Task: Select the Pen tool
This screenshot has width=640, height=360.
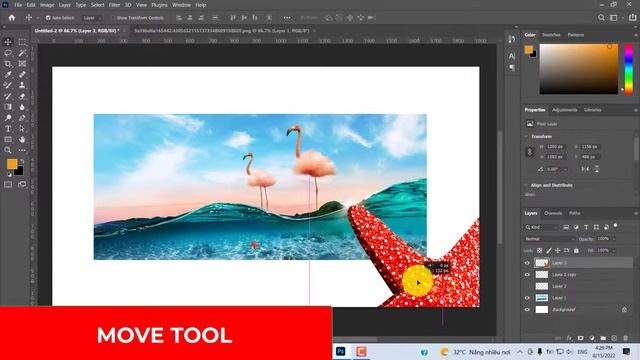Action: (22, 118)
